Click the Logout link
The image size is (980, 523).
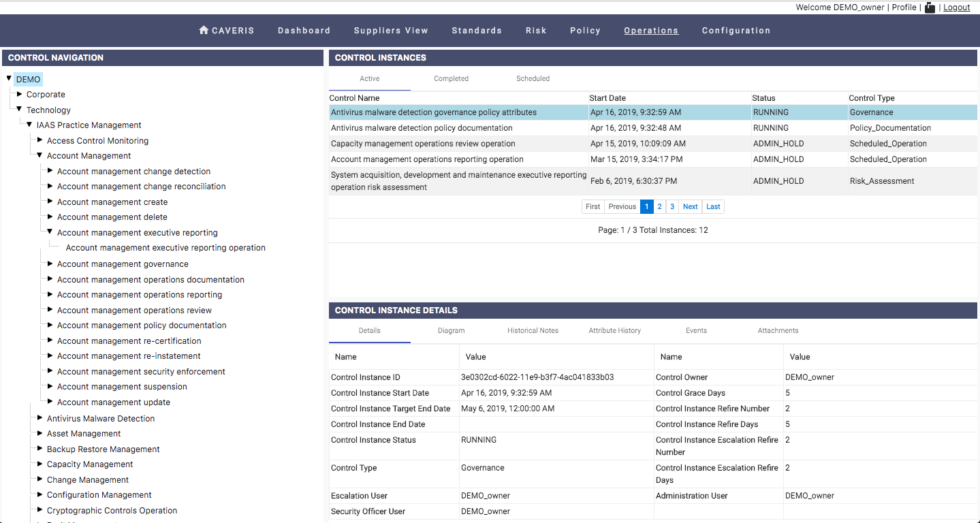[x=956, y=7]
